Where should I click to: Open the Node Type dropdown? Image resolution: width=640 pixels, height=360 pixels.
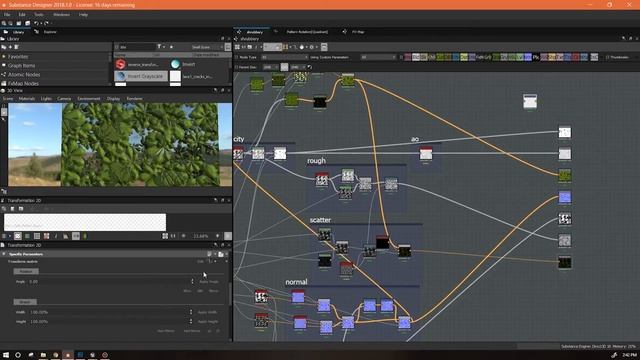coord(284,57)
